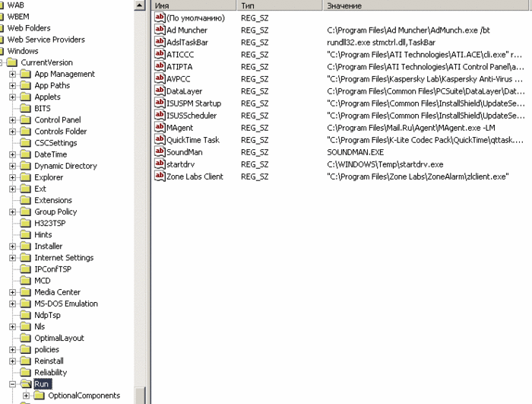
Task: Click the folder icon of Extensions key
Action: click(25, 200)
